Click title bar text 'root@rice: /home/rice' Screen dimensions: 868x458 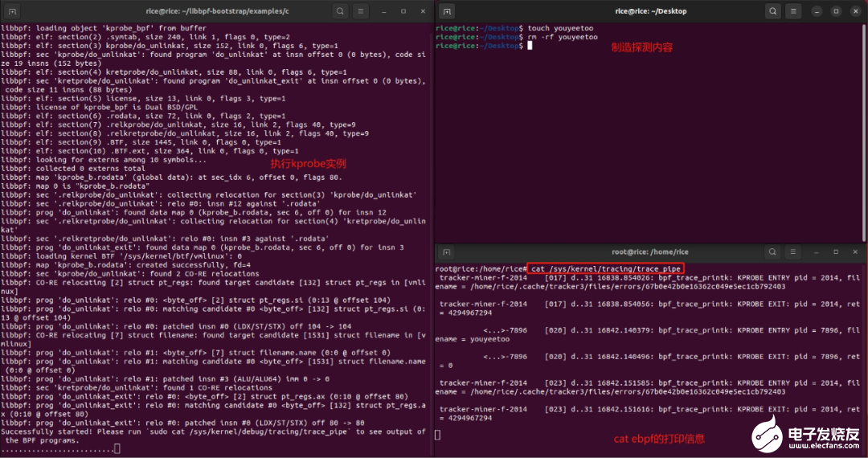[650, 252]
